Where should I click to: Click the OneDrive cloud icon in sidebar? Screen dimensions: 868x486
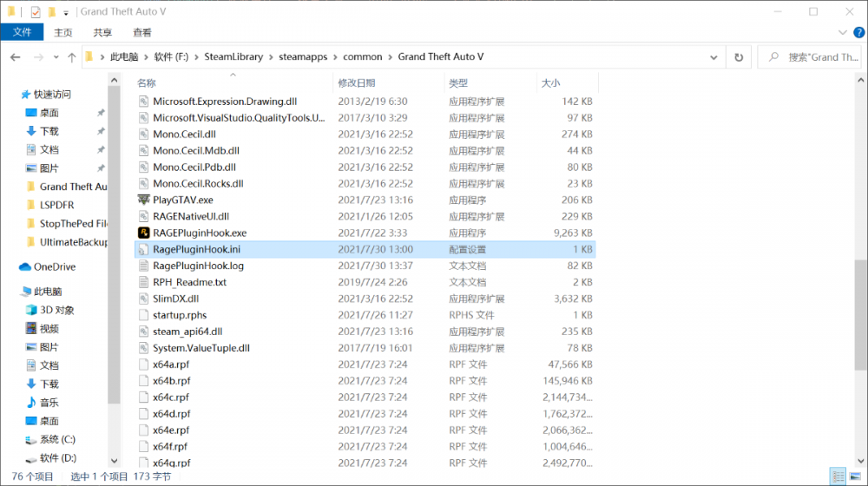(25, 266)
